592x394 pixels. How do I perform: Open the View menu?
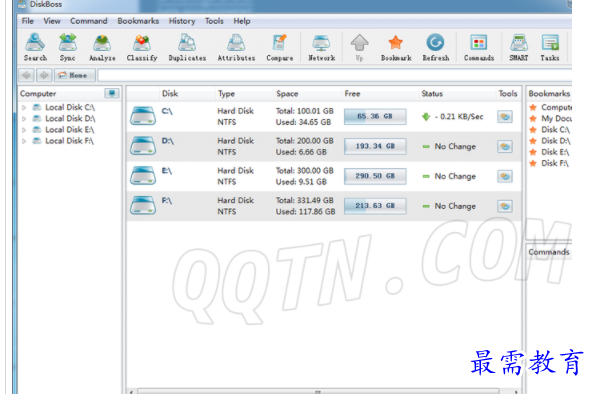52,21
